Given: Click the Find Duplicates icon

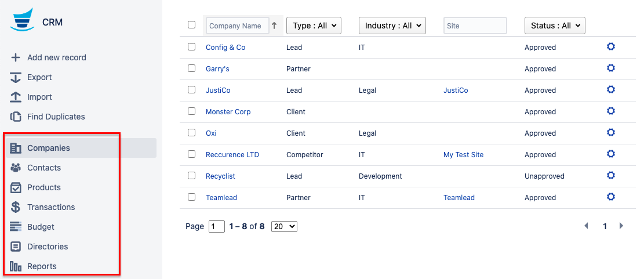Looking at the screenshot, I should 16,117.
